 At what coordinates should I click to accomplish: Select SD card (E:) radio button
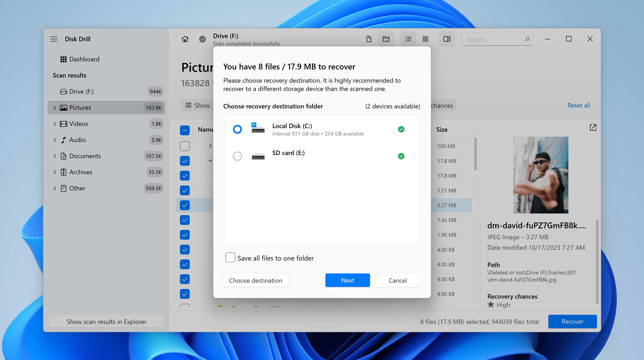237,156
